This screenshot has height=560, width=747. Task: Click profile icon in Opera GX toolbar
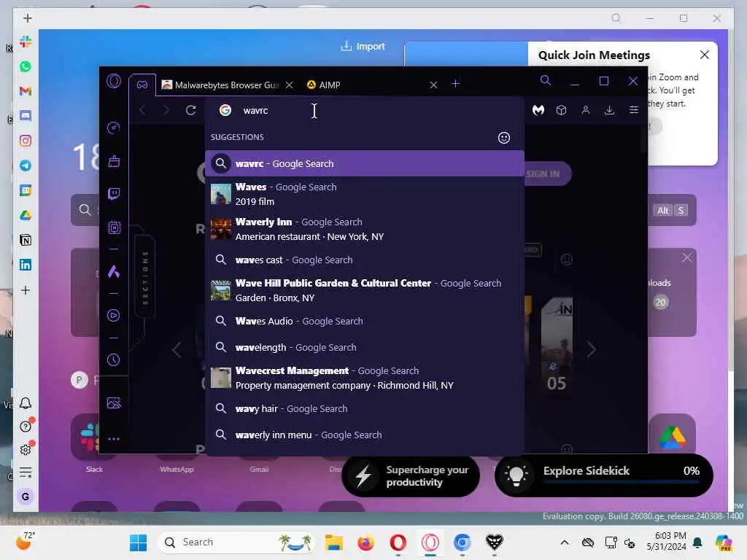[586, 111]
